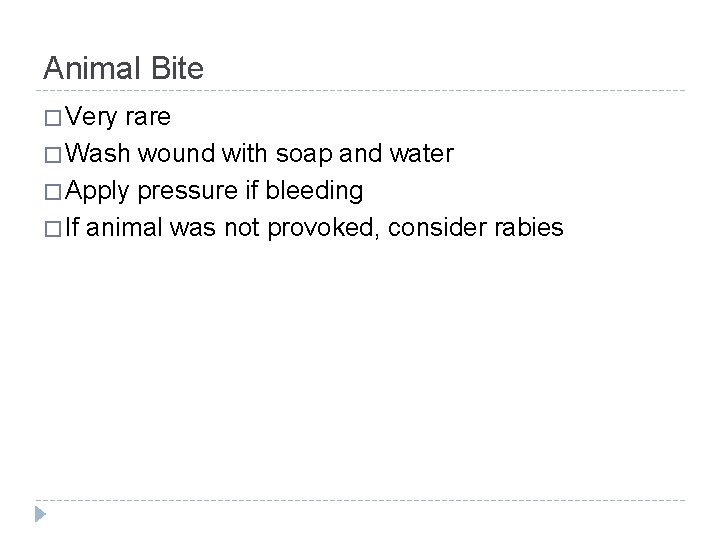
Task: Click the word "rare" in first bullet
Action: click(147, 118)
